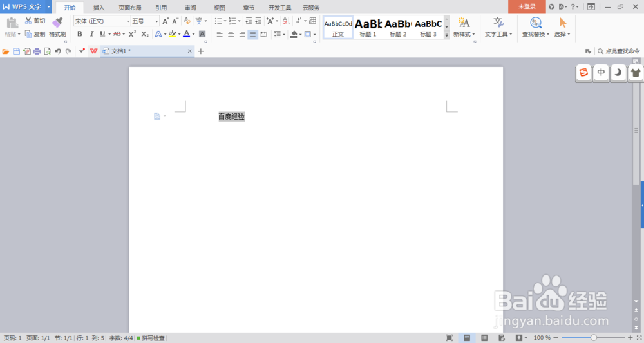The image size is (644, 343).
Task: Increase font size with A+ icon
Action: [x=166, y=21]
